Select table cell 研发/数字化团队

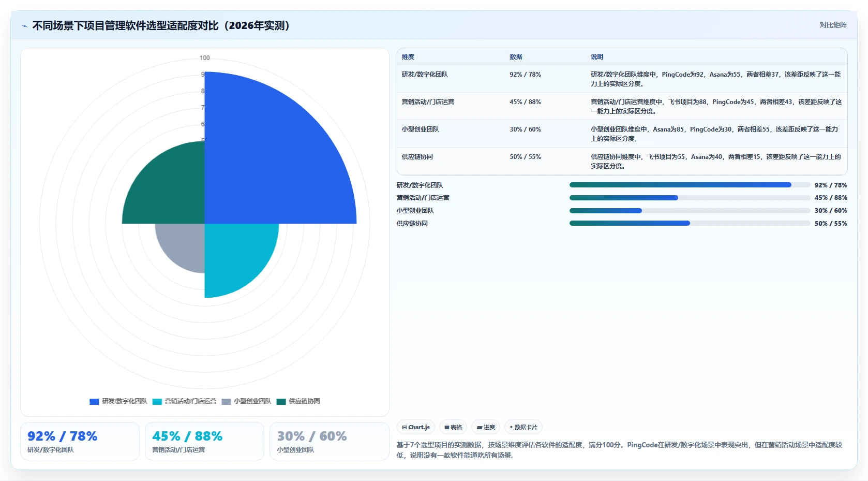(425, 75)
